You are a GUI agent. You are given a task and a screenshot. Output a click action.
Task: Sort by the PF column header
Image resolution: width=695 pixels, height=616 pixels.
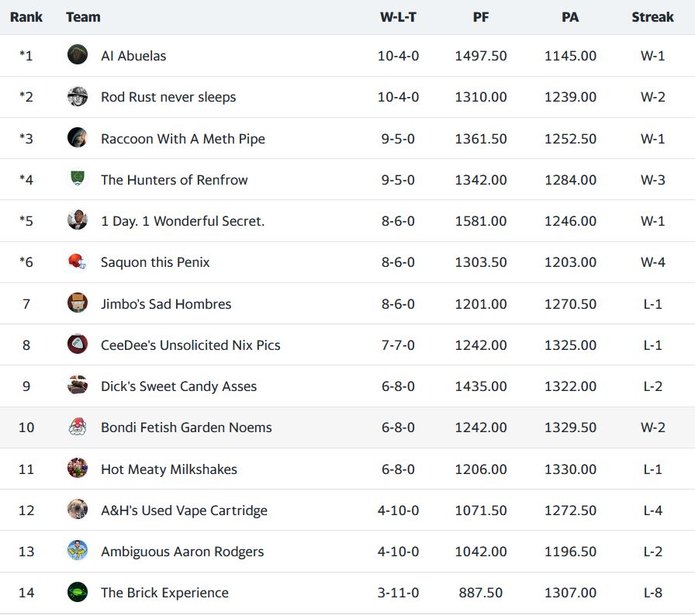coord(481,17)
